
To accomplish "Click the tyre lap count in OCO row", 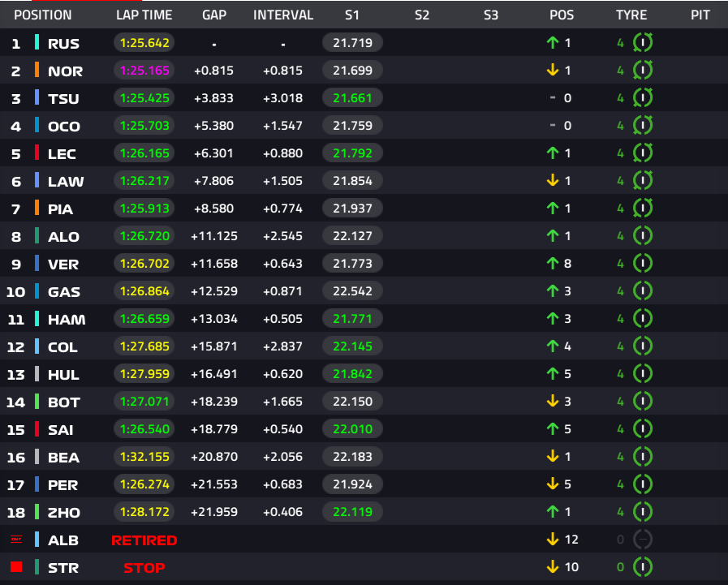I will point(620,125).
